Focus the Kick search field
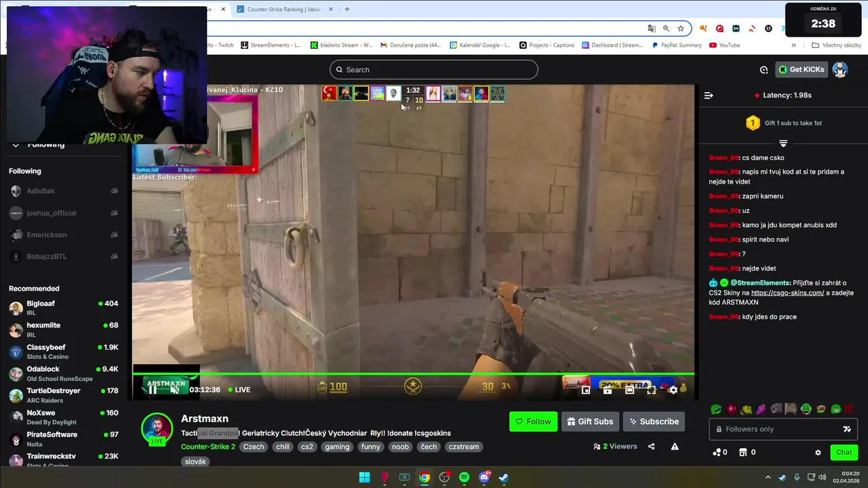Image resolution: width=868 pixels, height=488 pixels. pyautogui.click(x=434, y=70)
